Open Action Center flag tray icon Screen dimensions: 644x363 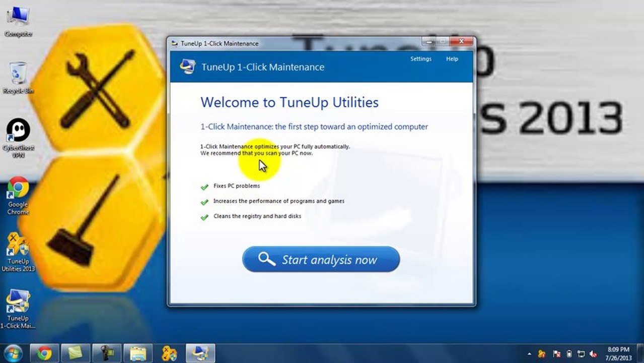pos(557,354)
